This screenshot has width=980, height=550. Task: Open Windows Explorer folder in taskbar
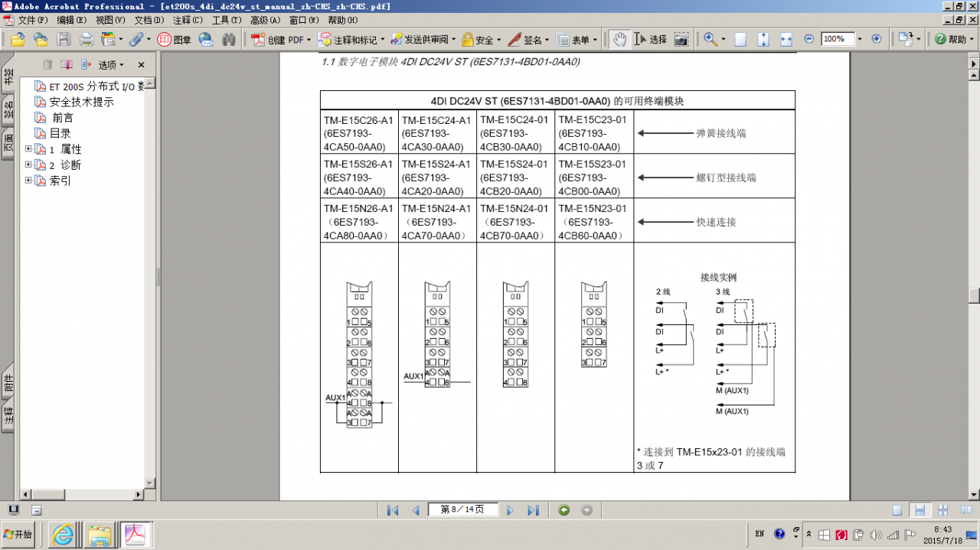[100, 535]
